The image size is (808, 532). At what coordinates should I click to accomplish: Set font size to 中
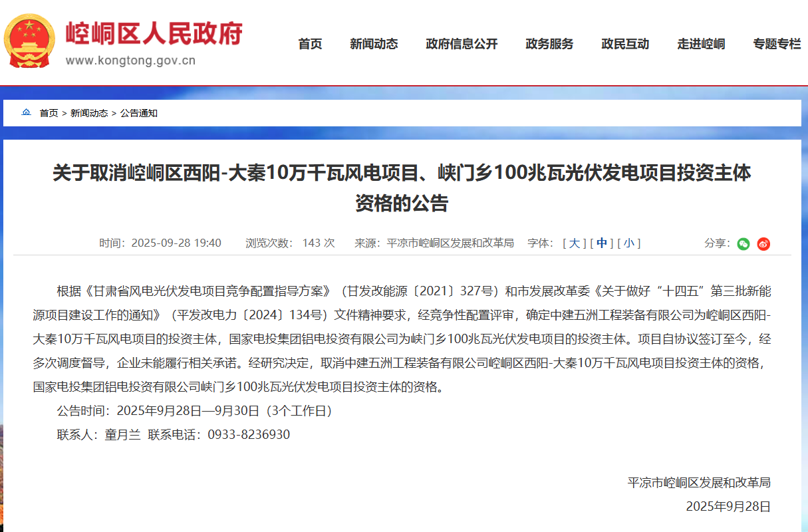tap(602, 243)
